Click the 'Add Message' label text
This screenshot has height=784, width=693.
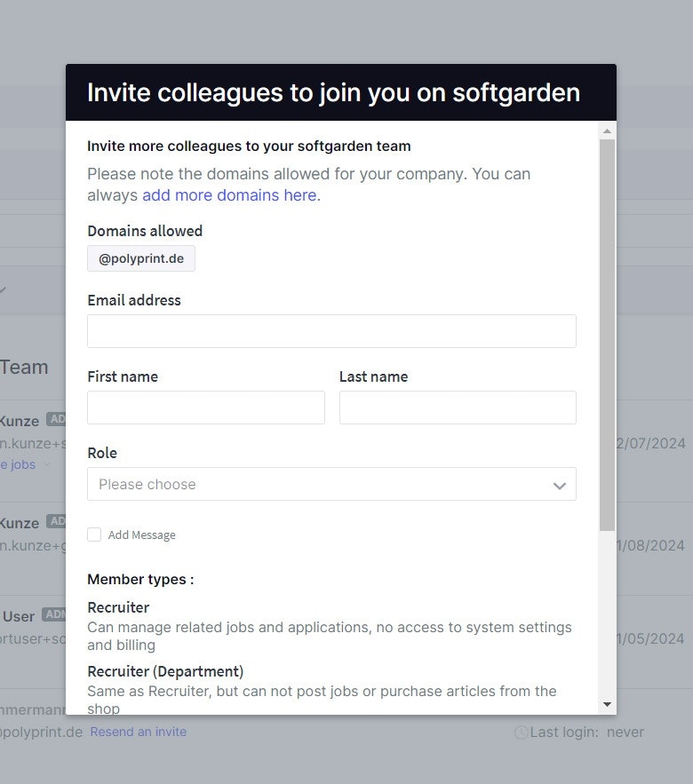coord(142,535)
